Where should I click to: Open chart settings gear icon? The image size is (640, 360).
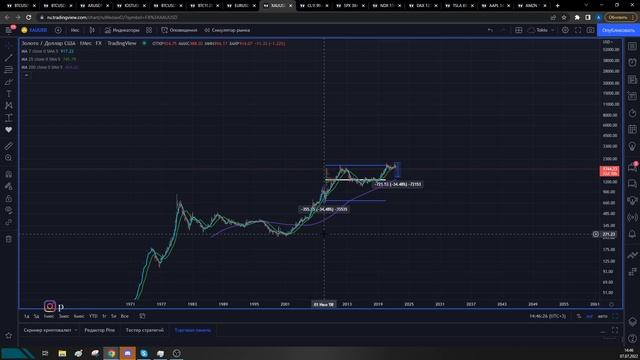565,30
